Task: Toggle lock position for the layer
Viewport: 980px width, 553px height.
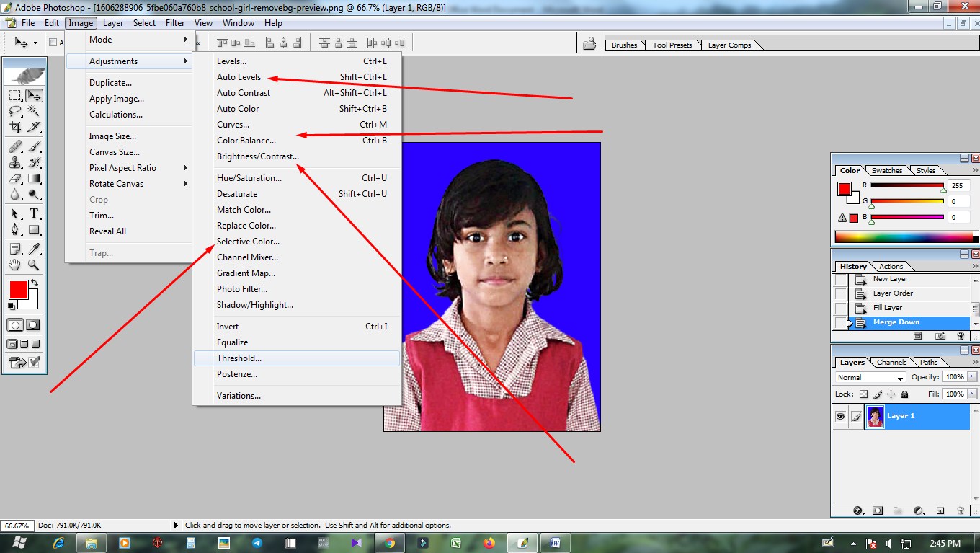Action: (x=891, y=394)
